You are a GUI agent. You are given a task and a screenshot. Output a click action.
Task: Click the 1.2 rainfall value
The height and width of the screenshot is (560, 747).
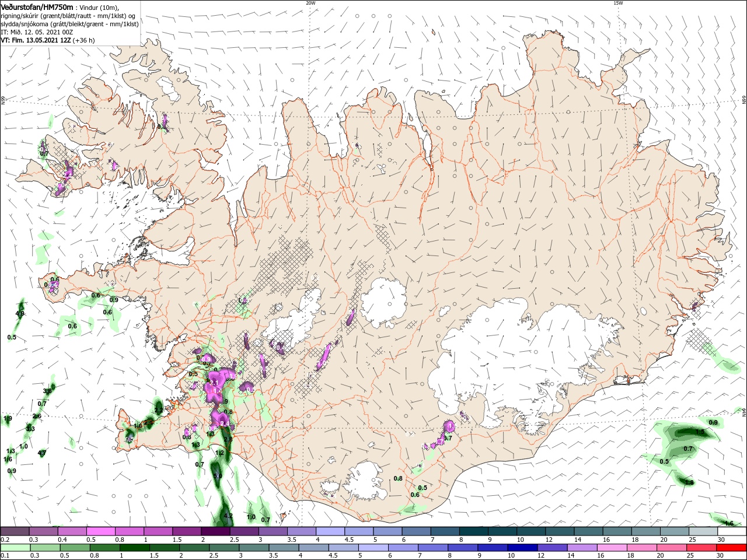(x=220, y=453)
